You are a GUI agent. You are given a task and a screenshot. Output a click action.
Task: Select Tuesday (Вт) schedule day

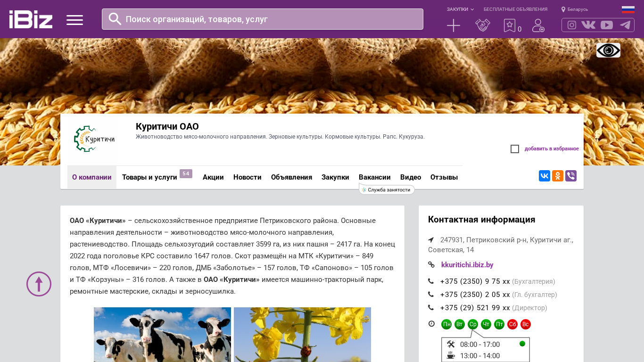[460, 324]
